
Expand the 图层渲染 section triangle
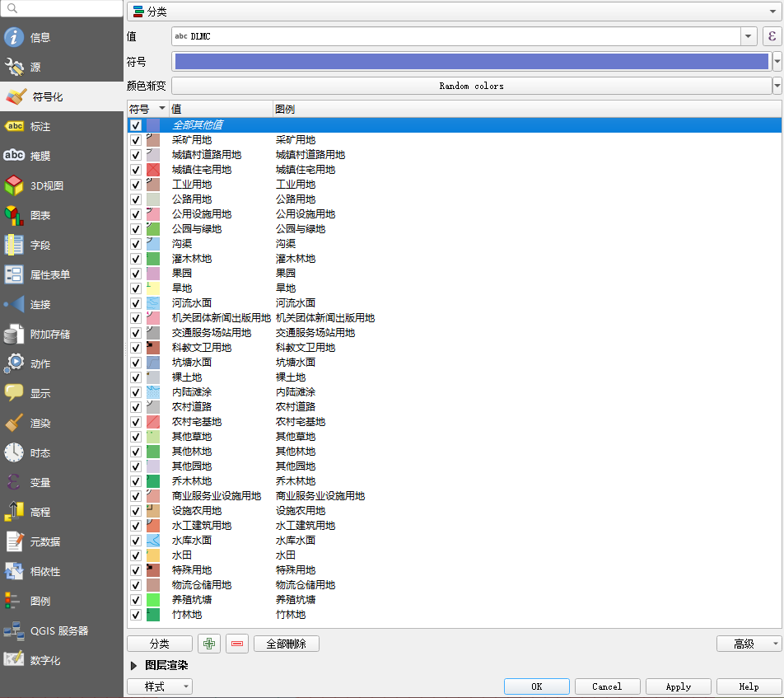coord(133,666)
